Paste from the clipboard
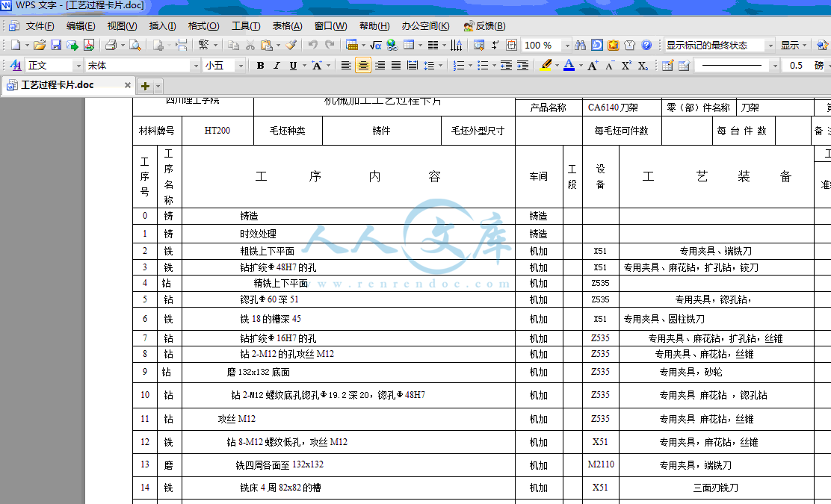The height and width of the screenshot is (504, 831). click(x=267, y=45)
